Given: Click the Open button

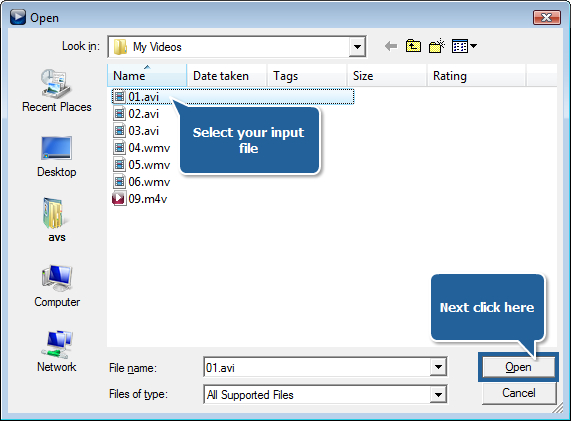Looking at the screenshot, I should 518,367.
